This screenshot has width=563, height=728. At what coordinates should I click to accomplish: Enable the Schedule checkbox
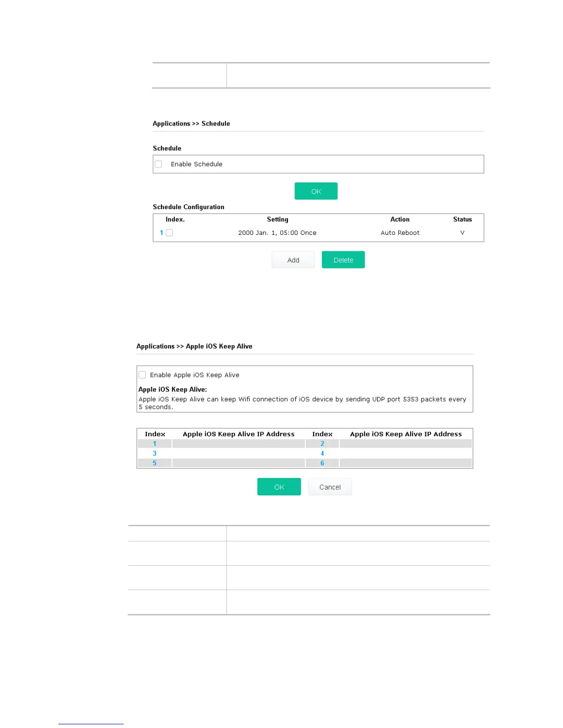(x=159, y=164)
